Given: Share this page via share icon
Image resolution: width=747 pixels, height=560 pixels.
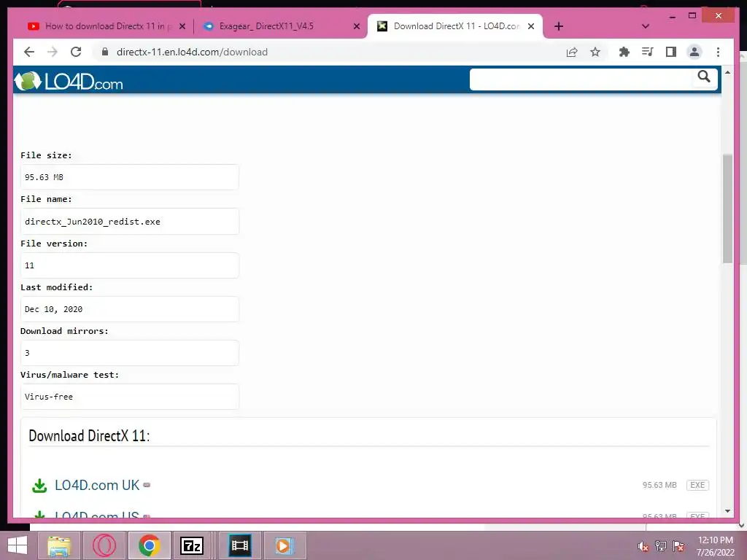Looking at the screenshot, I should coord(572,52).
